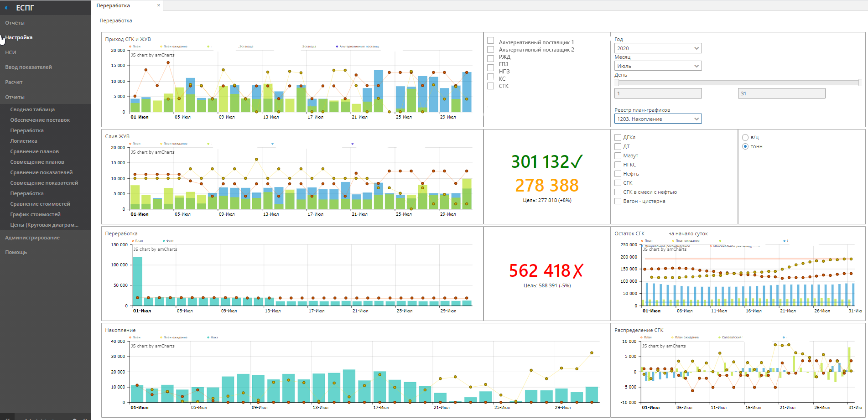The height and width of the screenshot is (420, 868).
Task: Tick the ДГКл product checkbox
Action: point(618,137)
